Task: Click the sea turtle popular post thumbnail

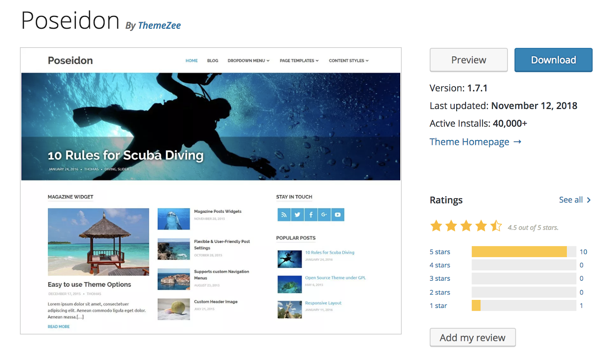Action: click(x=290, y=284)
